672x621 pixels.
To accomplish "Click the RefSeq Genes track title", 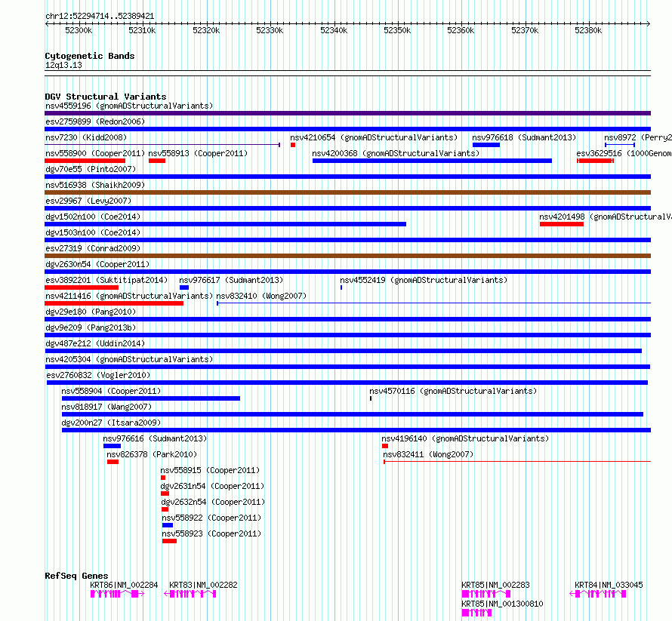I will (x=76, y=576).
